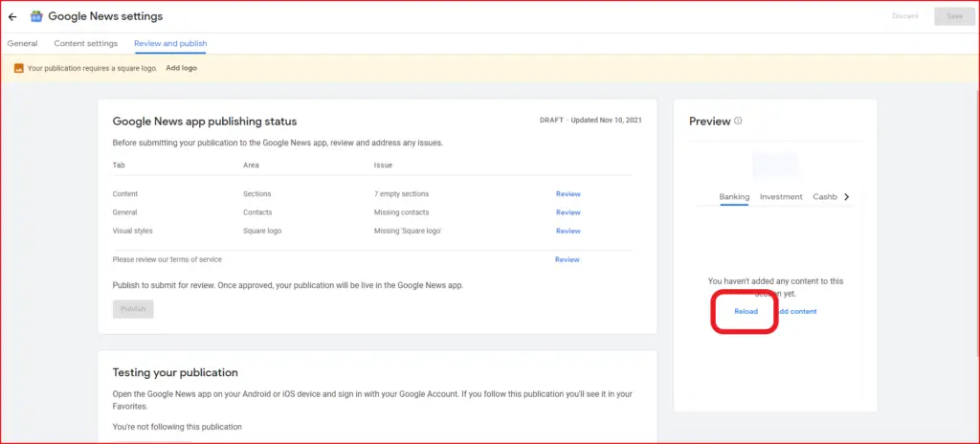Viewport: 980px width, 444px height.
Task: Review the 7 empty sections issue
Action: 568,194
